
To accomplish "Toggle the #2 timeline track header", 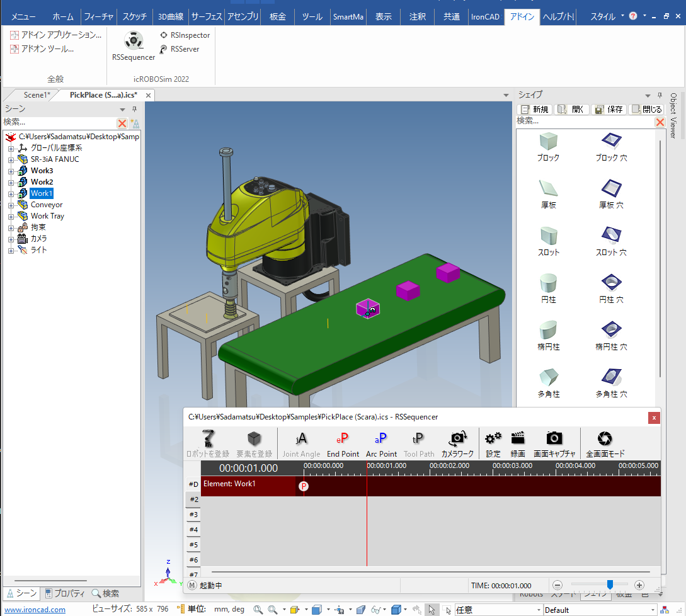I will point(193,499).
